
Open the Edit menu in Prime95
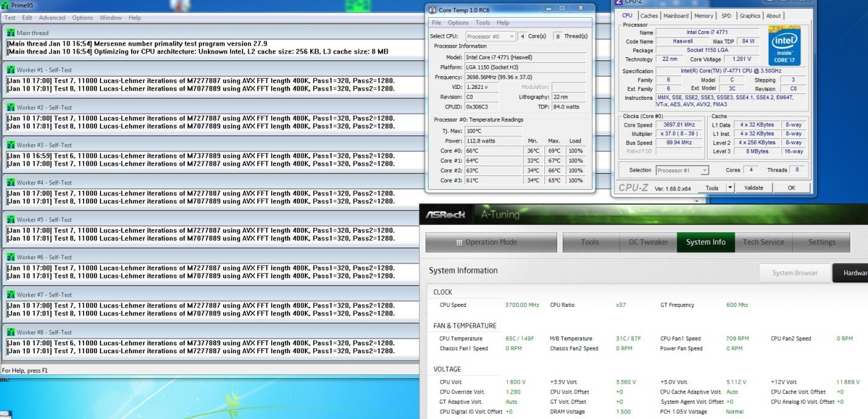tap(27, 18)
